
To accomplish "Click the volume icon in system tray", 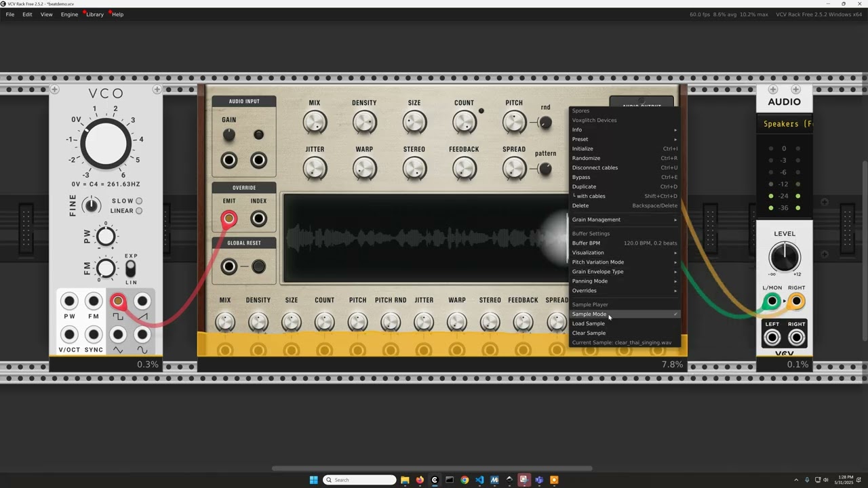I will tap(827, 480).
